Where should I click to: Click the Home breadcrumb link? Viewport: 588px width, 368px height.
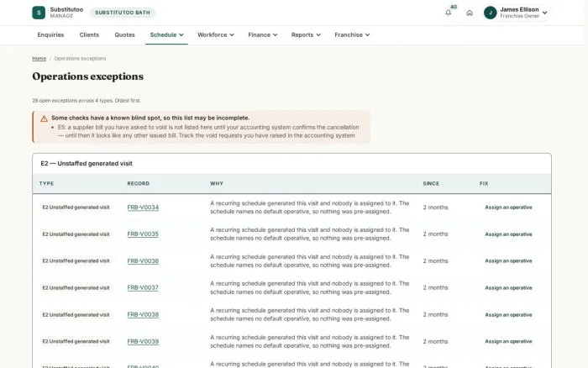pos(39,59)
